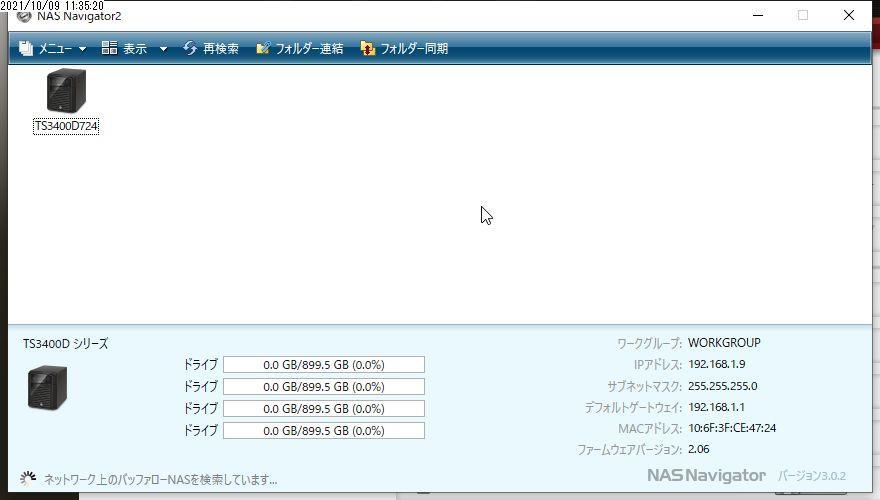
Task: Click the searching spinner icon in status bar
Action: [x=28, y=478]
